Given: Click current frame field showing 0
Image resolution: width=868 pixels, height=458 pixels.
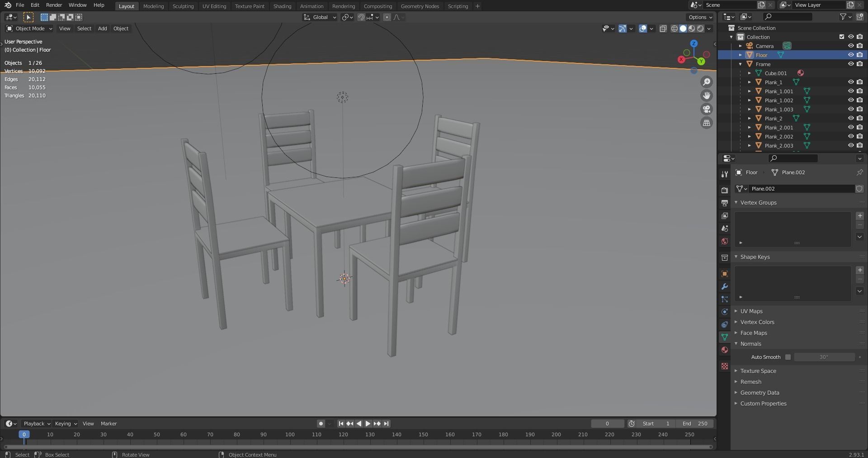Looking at the screenshot, I should point(607,424).
